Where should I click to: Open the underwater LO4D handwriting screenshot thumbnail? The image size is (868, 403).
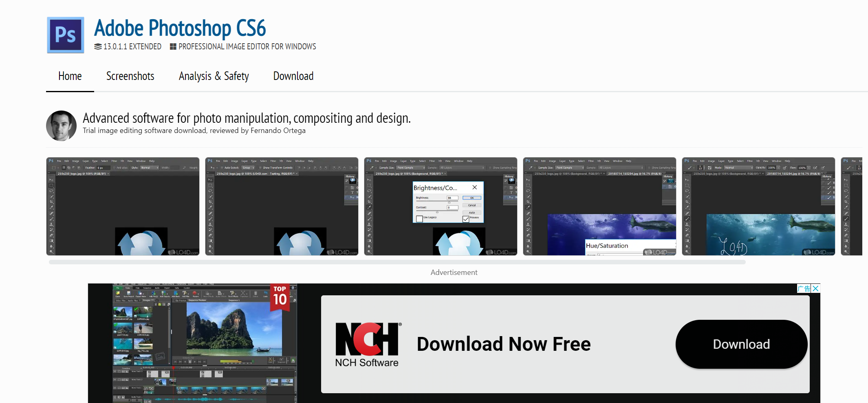click(x=759, y=206)
